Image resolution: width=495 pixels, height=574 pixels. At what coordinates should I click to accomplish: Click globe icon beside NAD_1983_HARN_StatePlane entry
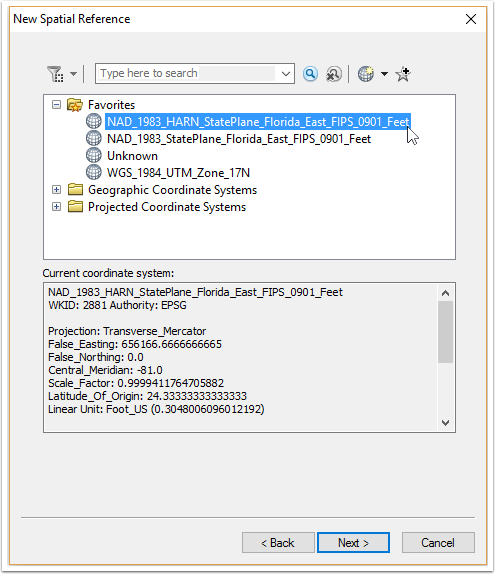click(x=94, y=121)
